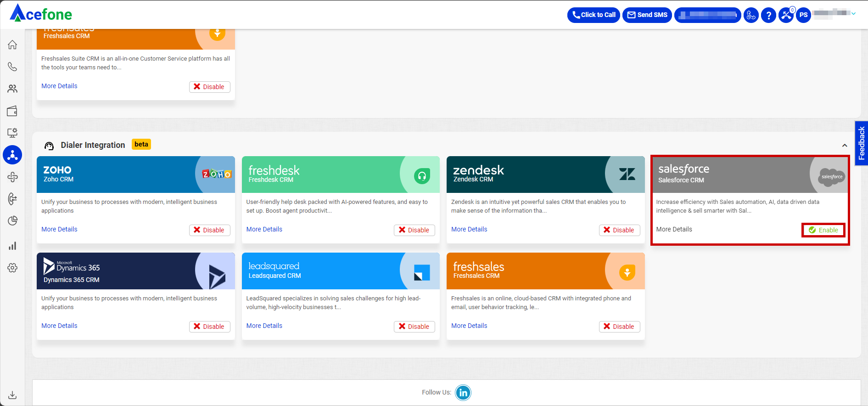Image resolution: width=868 pixels, height=406 pixels.
Task: Click the Click to Call button
Action: [x=594, y=15]
